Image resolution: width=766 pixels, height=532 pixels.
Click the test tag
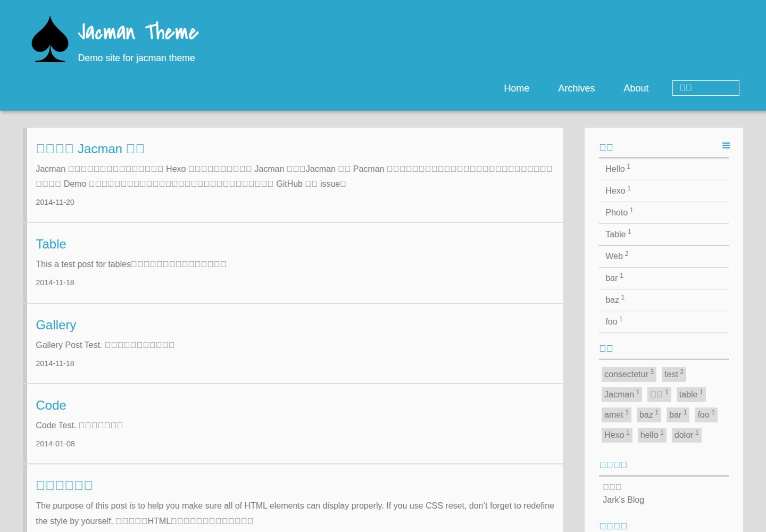(674, 375)
